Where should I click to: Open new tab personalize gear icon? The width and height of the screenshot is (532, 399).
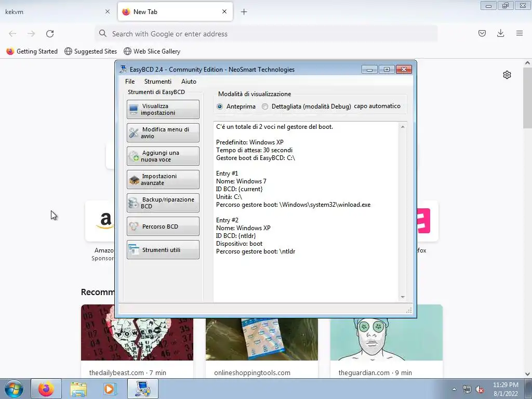point(507,75)
